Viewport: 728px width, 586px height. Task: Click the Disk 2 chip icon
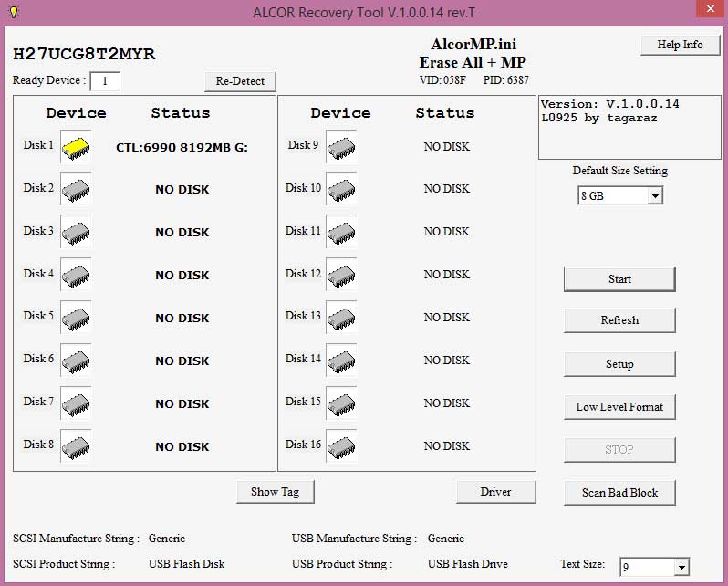coord(76,190)
